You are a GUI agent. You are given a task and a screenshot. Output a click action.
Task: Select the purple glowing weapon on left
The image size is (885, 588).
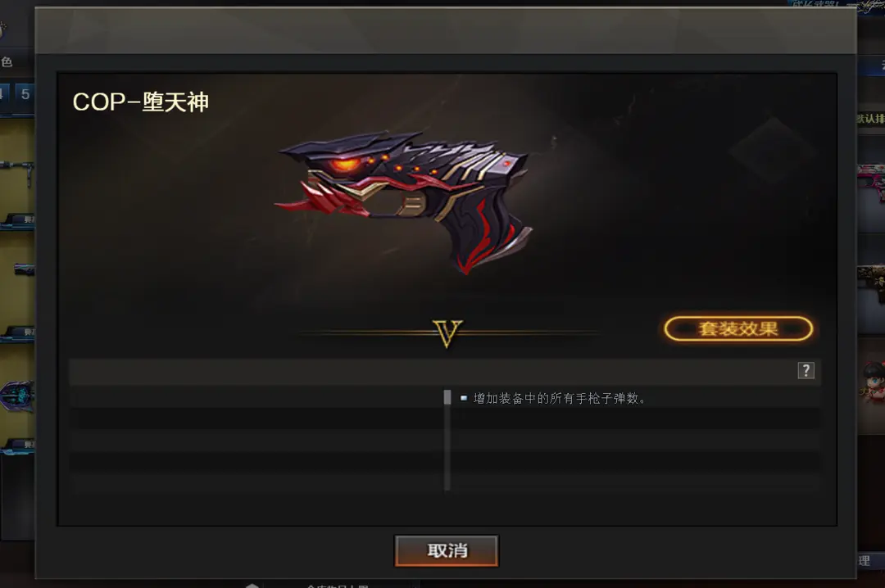17,395
